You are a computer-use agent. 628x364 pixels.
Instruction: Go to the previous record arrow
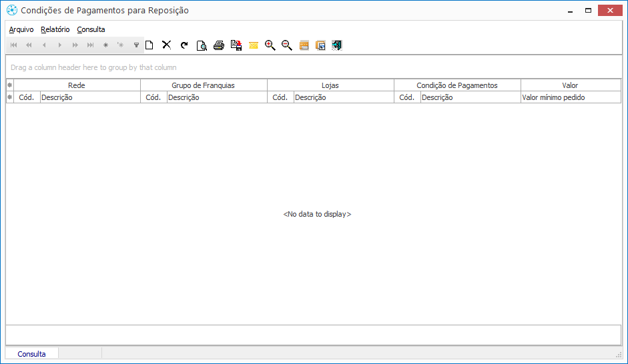click(x=44, y=45)
